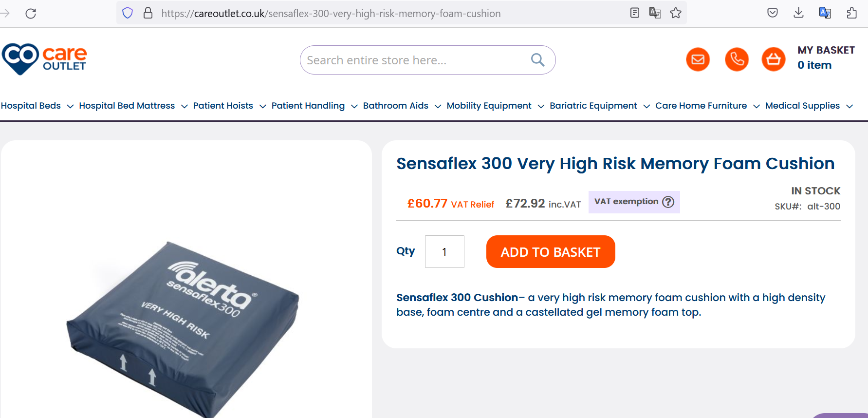
Task: Bookmark this page with star icon
Action: tap(676, 13)
